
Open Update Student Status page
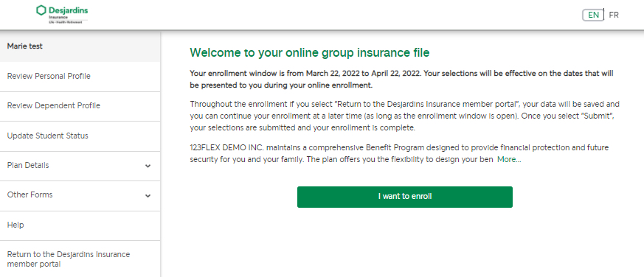click(x=80, y=136)
